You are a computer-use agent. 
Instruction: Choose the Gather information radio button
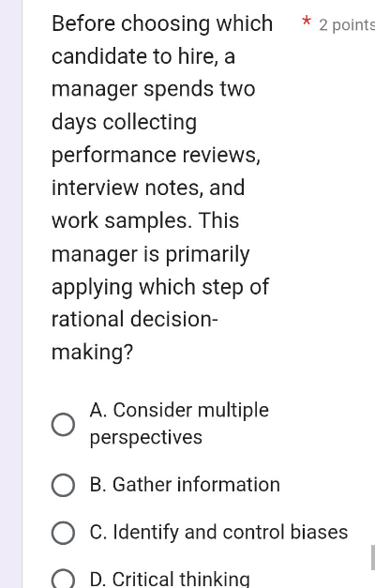63,485
